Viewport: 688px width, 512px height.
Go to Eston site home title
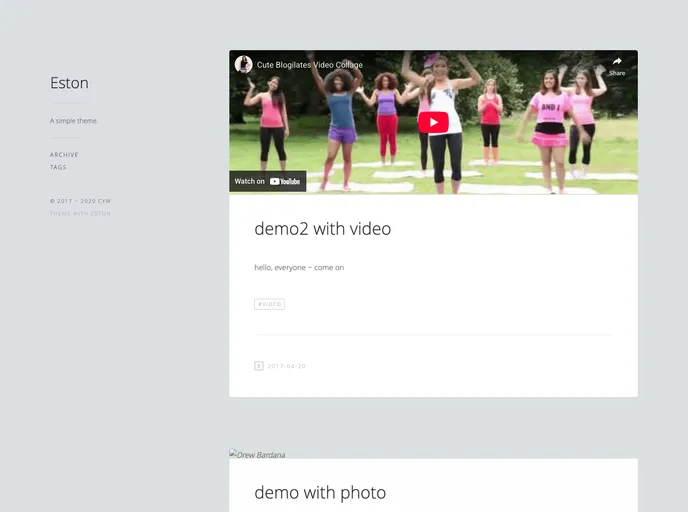pyautogui.click(x=69, y=83)
